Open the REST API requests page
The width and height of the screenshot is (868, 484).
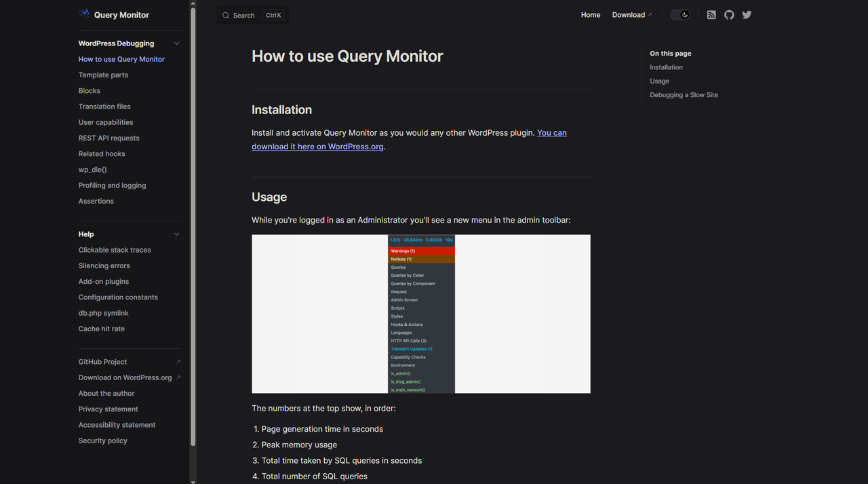[109, 138]
